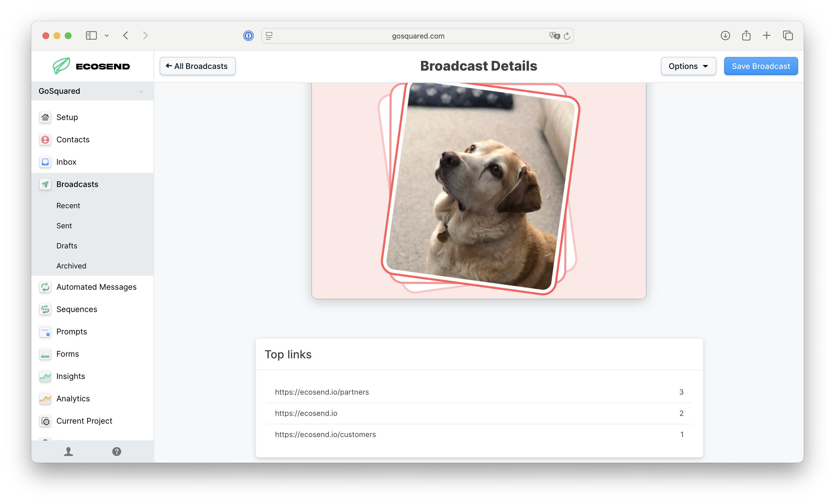Go back via All Broadcasts button

click(197, 66)
